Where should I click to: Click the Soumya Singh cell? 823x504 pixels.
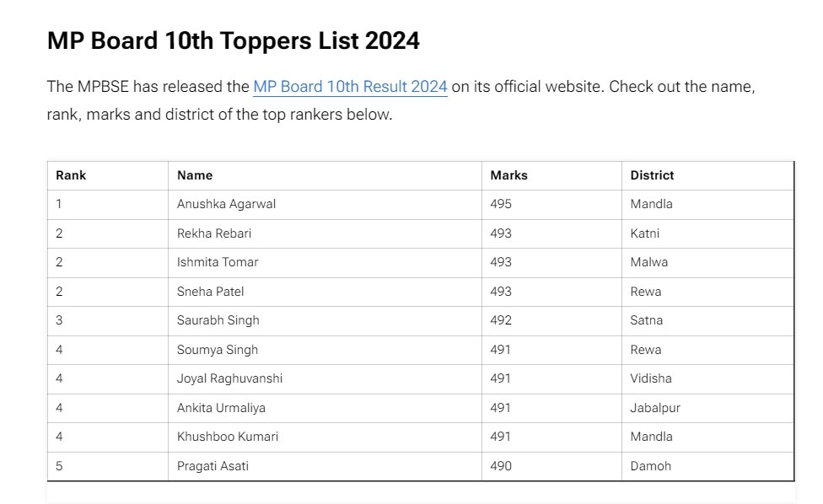pyautogui.click(x=325, y=350)
